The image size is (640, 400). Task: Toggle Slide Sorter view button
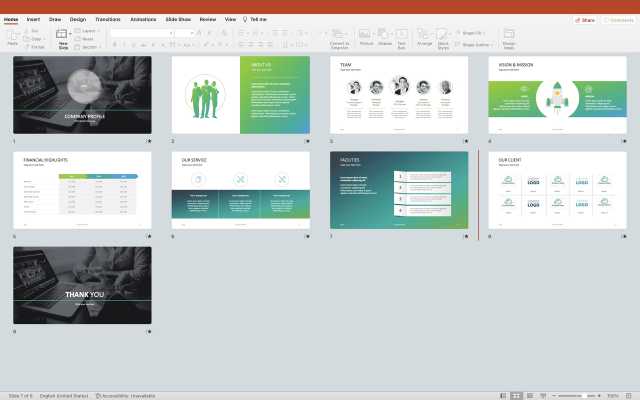point(516,395)
